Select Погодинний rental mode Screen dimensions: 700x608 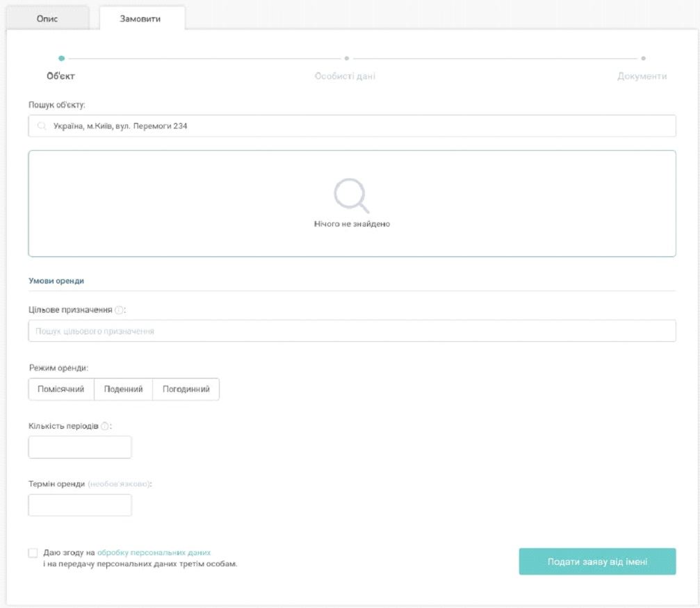pos(186,389)
